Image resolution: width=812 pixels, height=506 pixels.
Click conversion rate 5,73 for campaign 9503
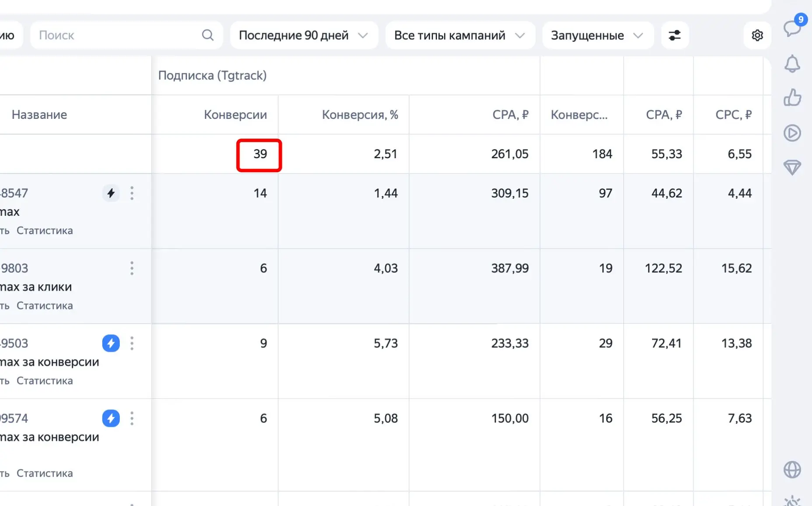(x=385, y=343)
